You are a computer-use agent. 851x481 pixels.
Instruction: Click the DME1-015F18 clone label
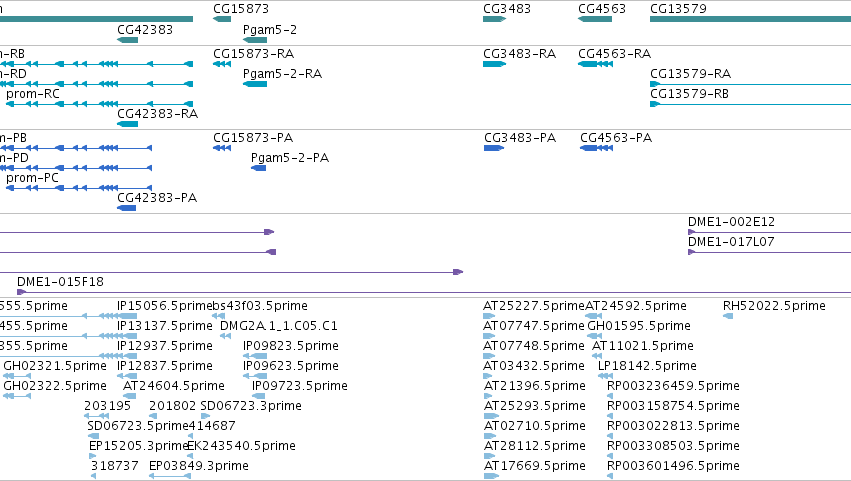pos(60,282)
